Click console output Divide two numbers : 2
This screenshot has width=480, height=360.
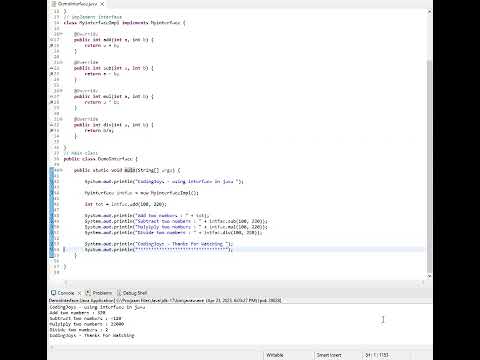(x=79, y=330)
